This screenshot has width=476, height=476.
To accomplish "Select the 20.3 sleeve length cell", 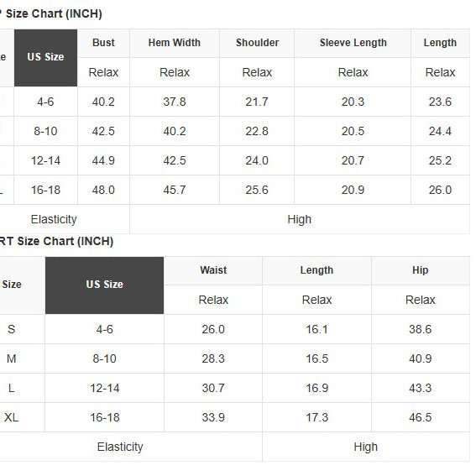I will pyautogui.click(x=353, y=102).
